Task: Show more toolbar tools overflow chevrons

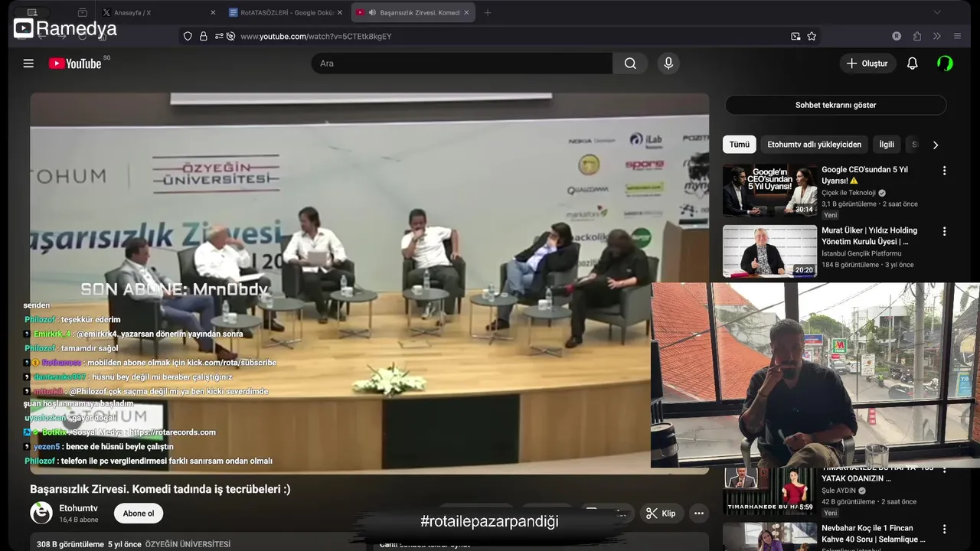Action: [x=936, y=36]
